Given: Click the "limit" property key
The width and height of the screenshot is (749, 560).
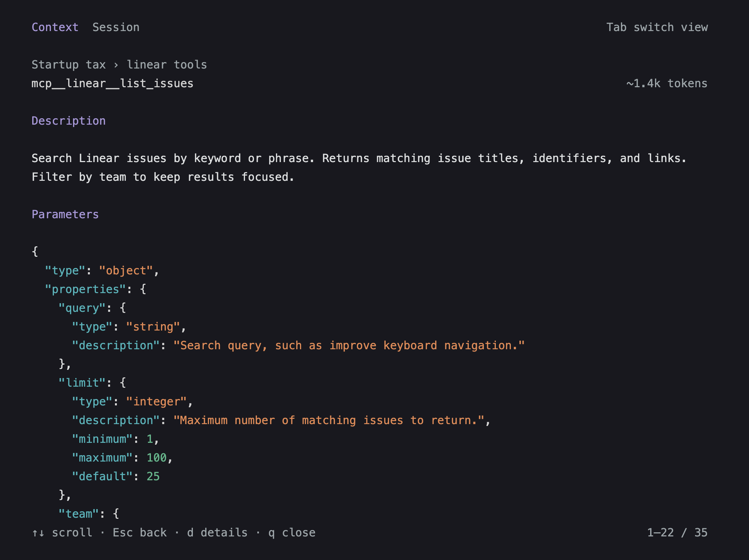Looking at the screenshot, I should 82,383.
